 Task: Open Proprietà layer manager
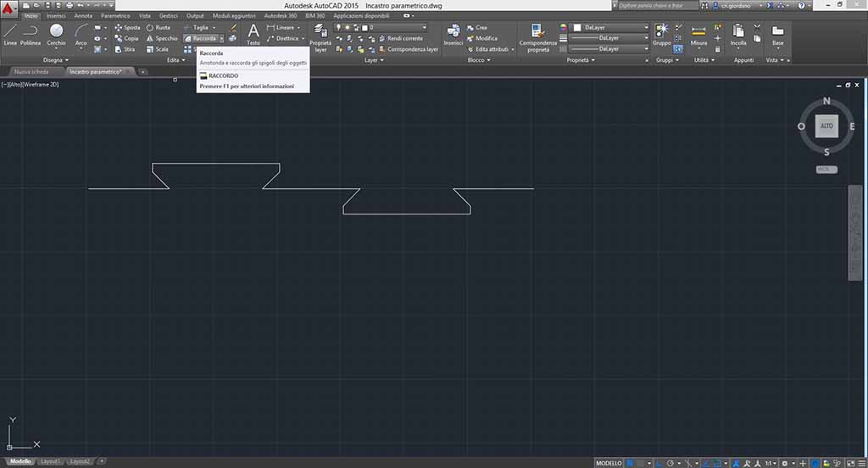tap(320, 37)
